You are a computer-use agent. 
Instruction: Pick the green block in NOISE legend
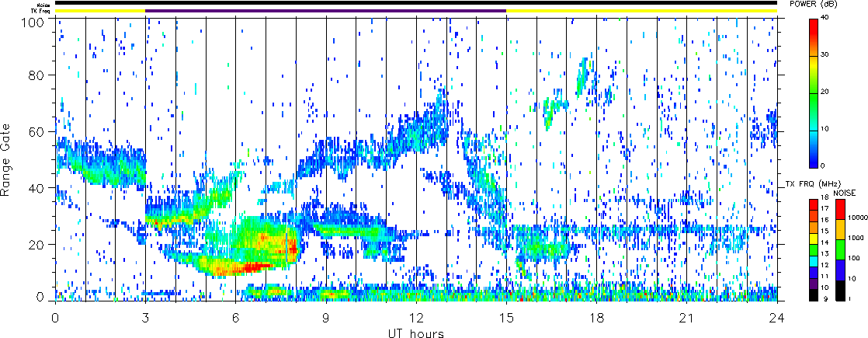click(x=839, y=249)
